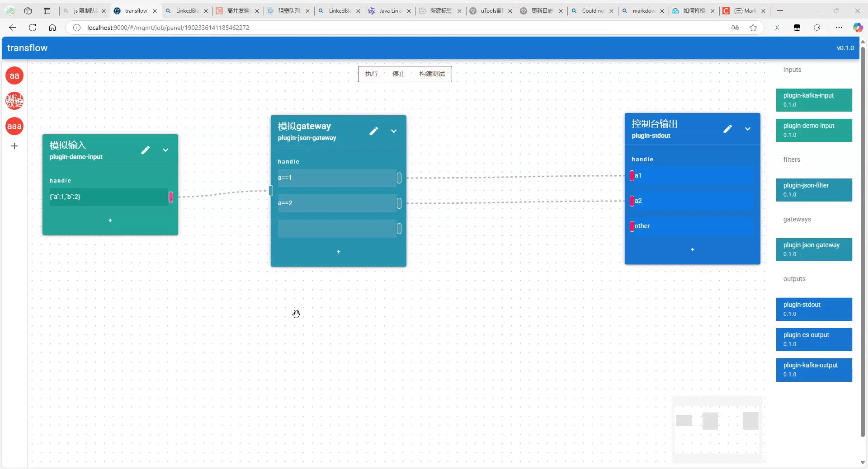Pick plugin-demo-input from the palette
The image size is (868, 469).
pyautogui.click(x=814, y=130)
